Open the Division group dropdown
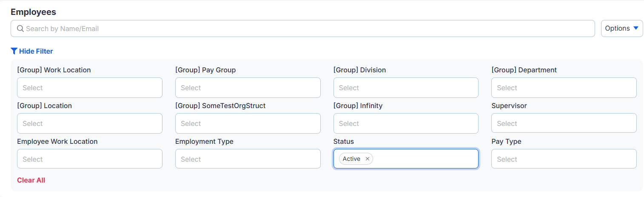 tap(406, 88)
